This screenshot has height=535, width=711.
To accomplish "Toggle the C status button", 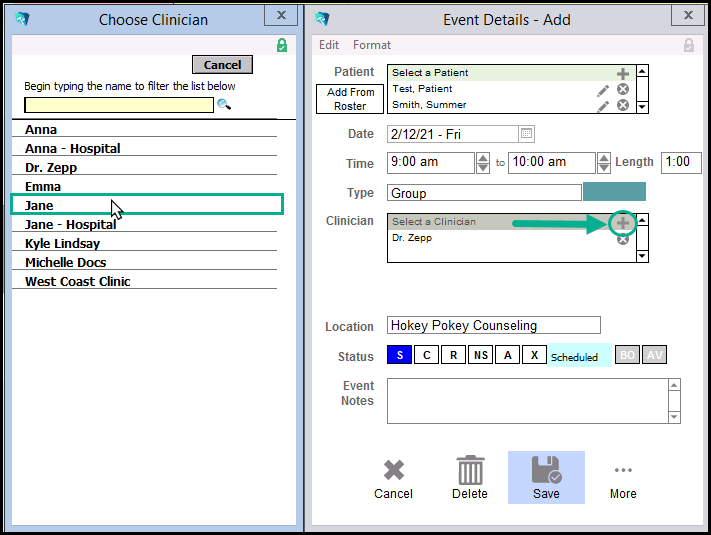I will pyautogui.click(x=426, y=356).
